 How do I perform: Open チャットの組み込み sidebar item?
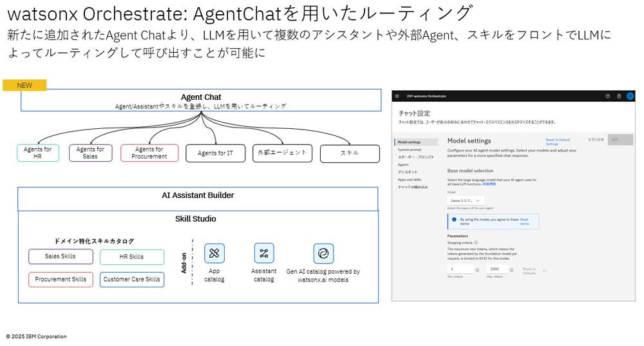[x=413, y=187]
